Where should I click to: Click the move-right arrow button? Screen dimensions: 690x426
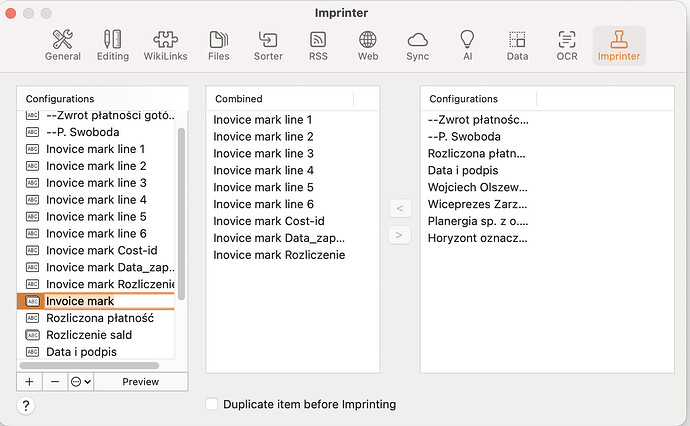click(x=398, y=235)
